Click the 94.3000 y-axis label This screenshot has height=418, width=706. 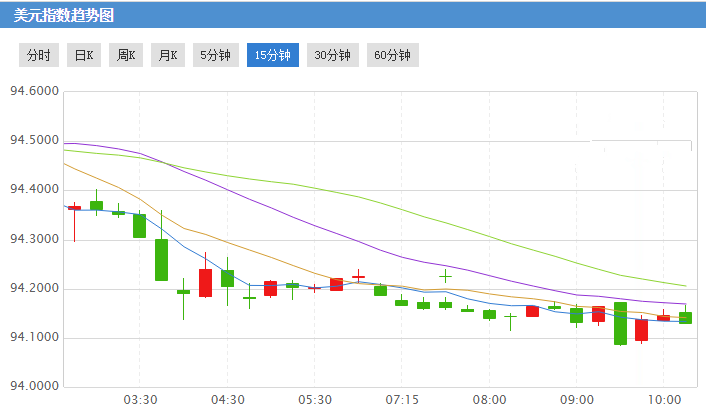35,239
